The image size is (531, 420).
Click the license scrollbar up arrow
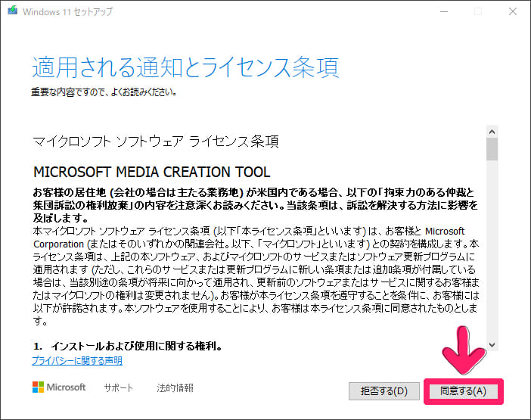coord(492,132)
